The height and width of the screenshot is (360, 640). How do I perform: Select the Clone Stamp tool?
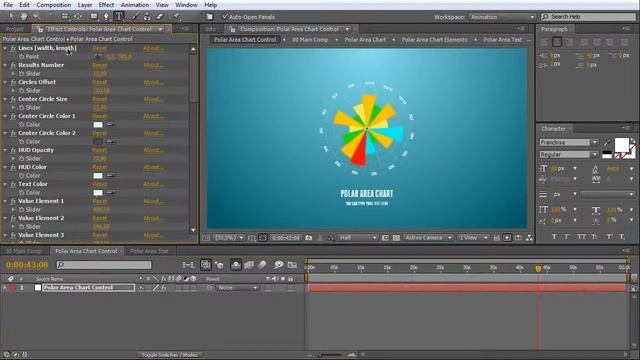(147, 17)
